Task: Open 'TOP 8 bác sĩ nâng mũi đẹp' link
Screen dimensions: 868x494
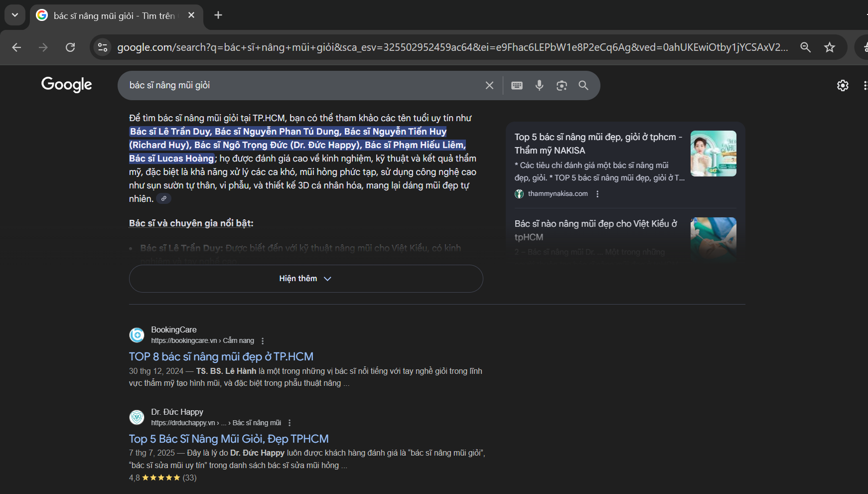Action: pyautogui.click(x=221, y=357)
